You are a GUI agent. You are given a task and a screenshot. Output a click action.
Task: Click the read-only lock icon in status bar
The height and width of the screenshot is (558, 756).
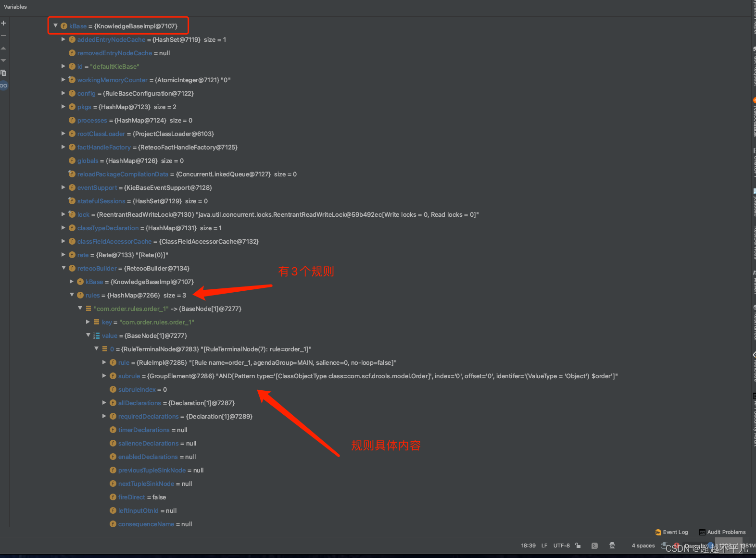click(578, 546)
